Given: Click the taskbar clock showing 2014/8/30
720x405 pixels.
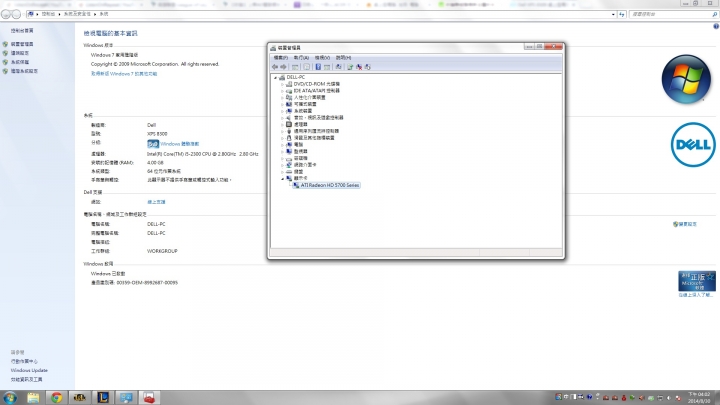Looking at the screenshot, I should click(698, 398).
